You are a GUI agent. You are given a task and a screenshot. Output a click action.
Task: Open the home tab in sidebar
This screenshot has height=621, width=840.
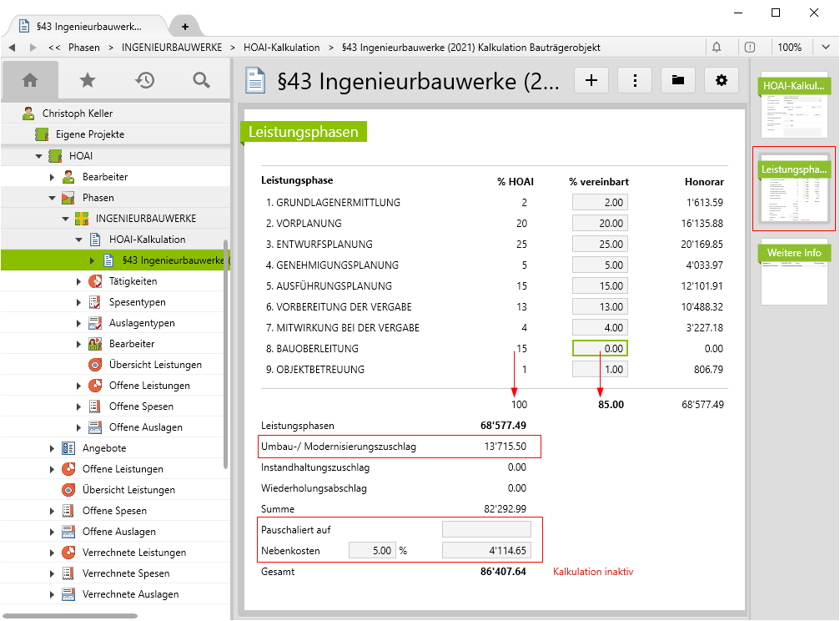[30, 80]
